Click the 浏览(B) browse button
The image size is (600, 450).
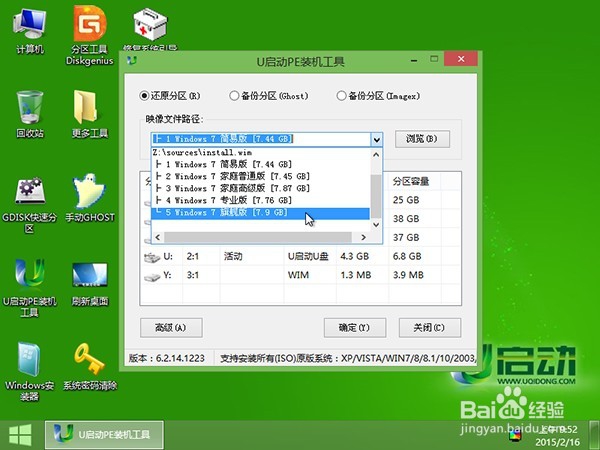click(422, 139)
